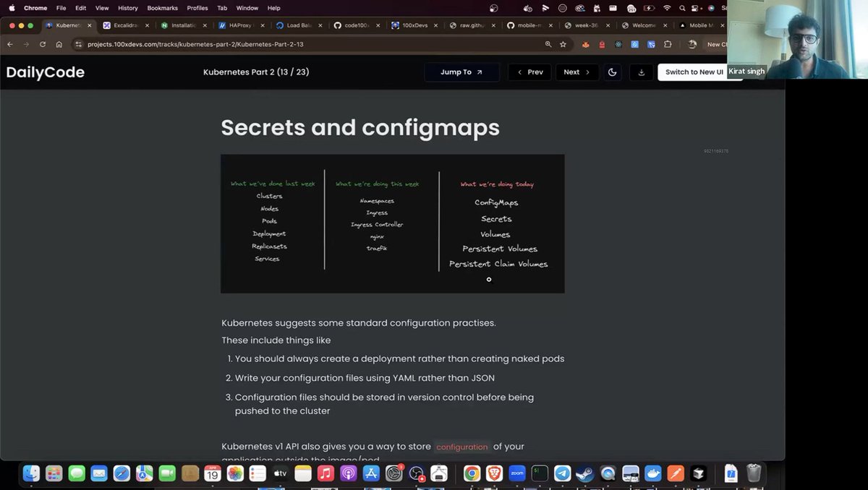The image size is (868, 490).
Task: Click the download icon button
Action: [642, 72]
